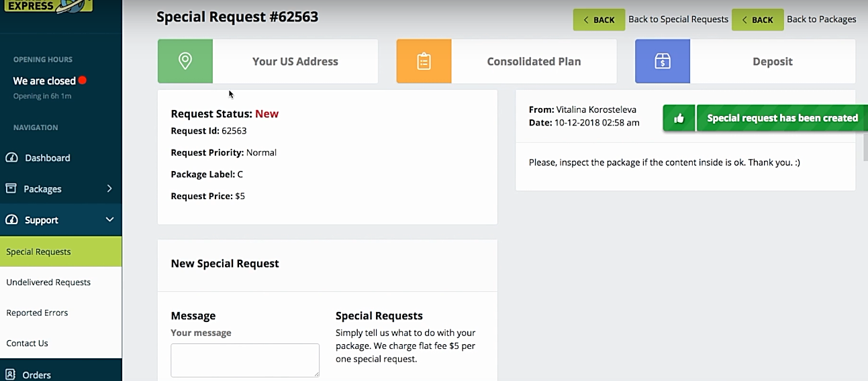This screenshot has width=868, height=381.
Task: Open the Special Requests sidebar item
Action: click(38, 252)
